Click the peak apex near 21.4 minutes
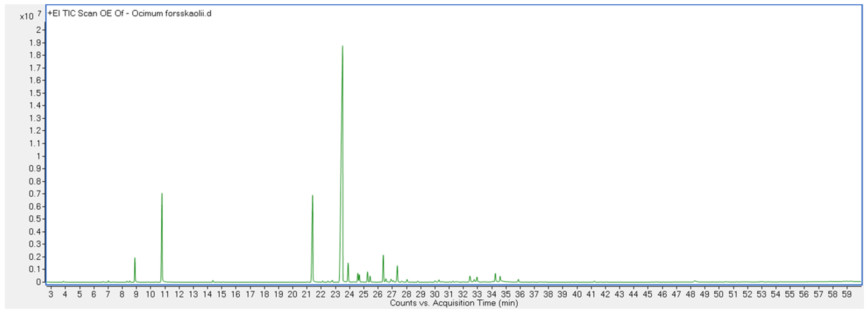868x314 pixels. (312, 196)
